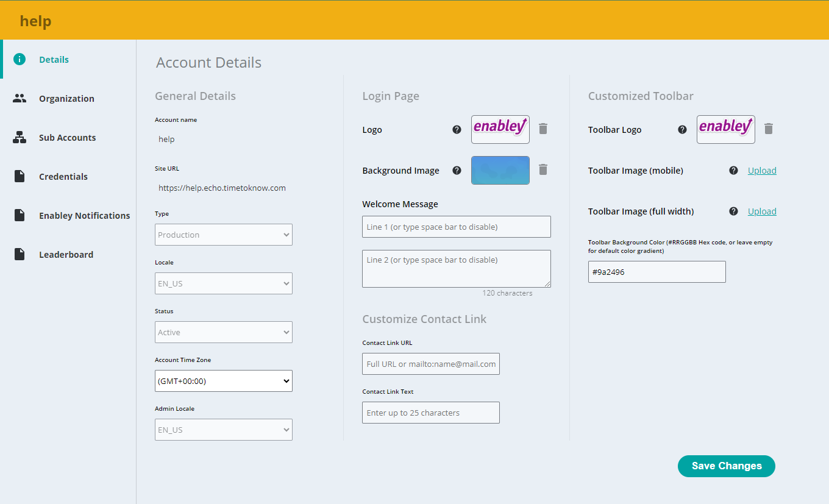Go to Sub Accounts
Screen dimensions: 829x504
coord(68,137)
